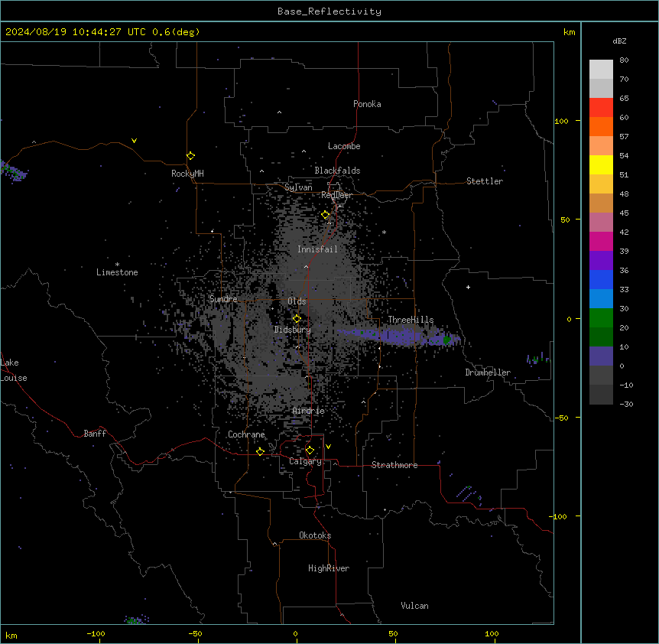Click the Lake Louise label
The height and width of the screenshot is (644, 659).
(14, 370)
